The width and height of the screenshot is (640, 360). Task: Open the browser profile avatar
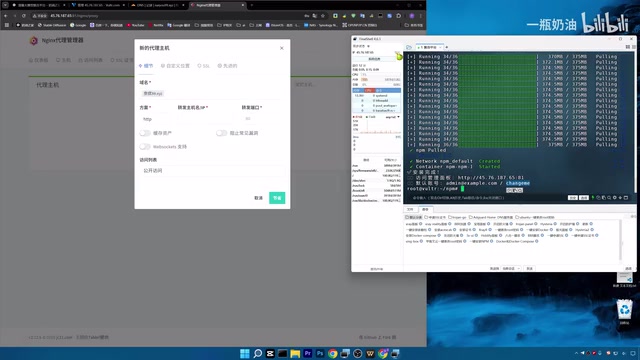pos(412,16)
